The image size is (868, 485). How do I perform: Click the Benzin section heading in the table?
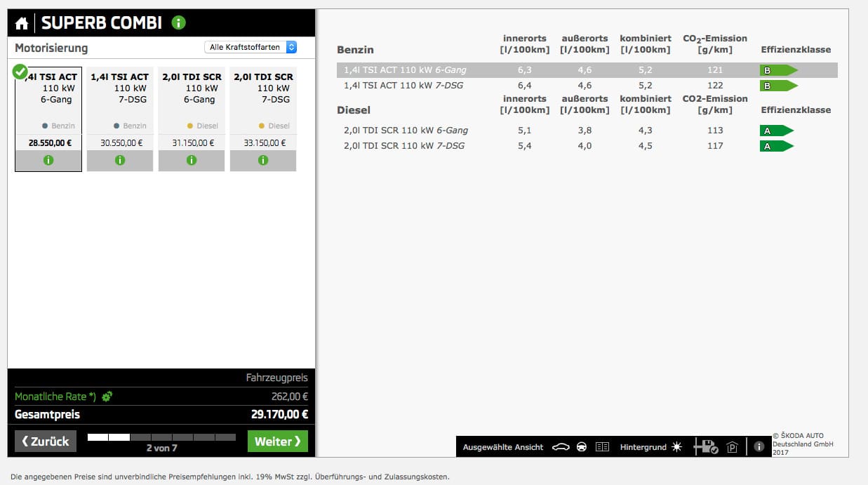tap(355, 50)
